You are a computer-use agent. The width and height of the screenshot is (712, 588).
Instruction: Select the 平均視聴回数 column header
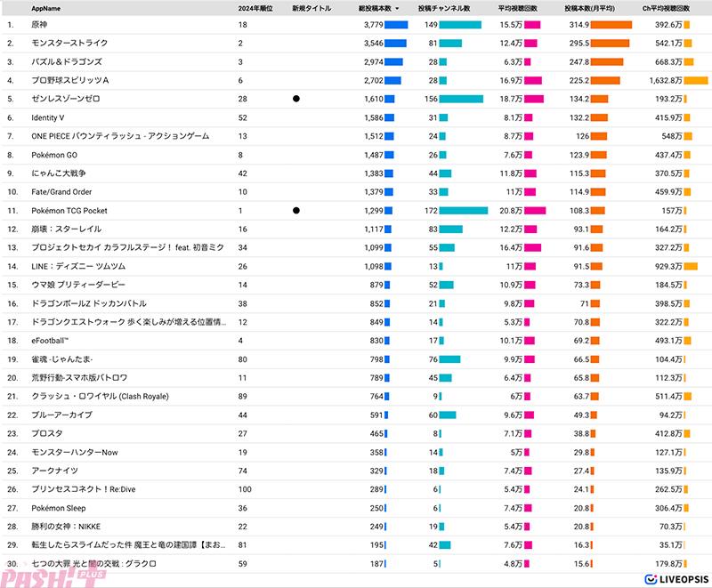(x=517, y=8)
